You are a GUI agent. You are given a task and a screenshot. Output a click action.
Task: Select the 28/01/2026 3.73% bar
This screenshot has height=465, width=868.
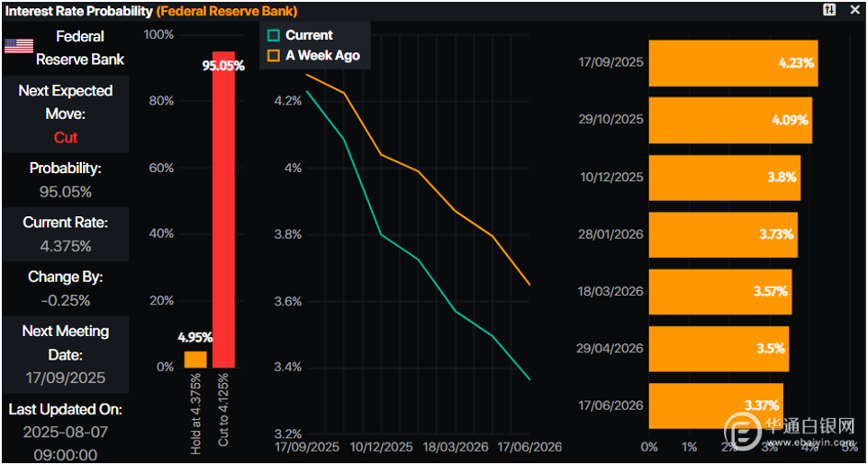(x=723, y=234)
